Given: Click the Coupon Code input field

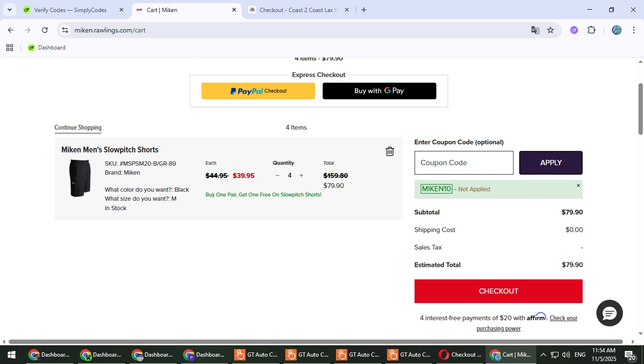Looking at the screenshot, I should point(464,163).
